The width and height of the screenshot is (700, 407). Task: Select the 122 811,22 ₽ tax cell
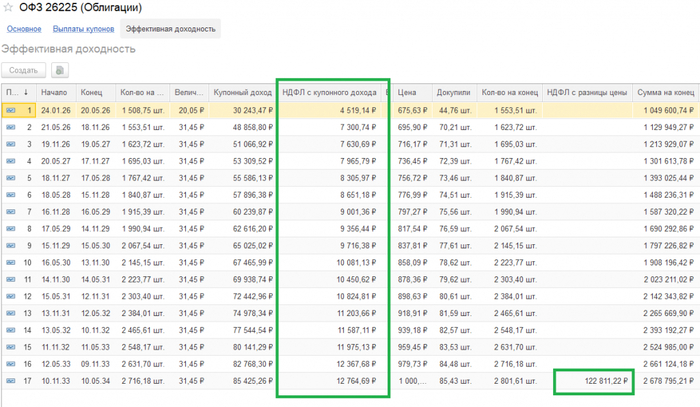pos(594,381)
